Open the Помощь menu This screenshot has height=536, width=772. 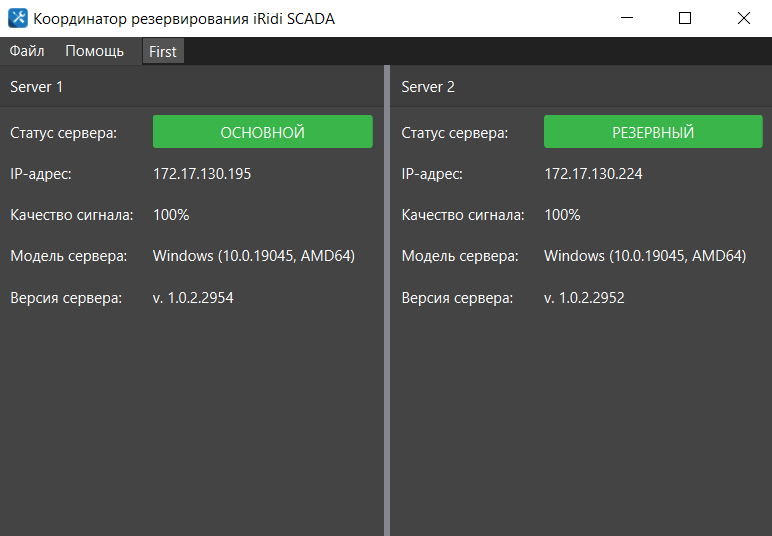(x=94, y=51)
